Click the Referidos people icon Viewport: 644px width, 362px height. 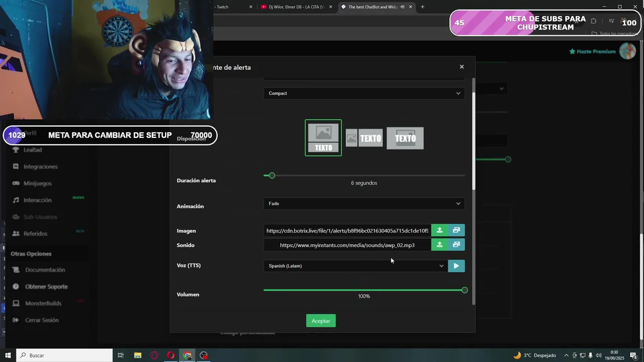[16, 234]
